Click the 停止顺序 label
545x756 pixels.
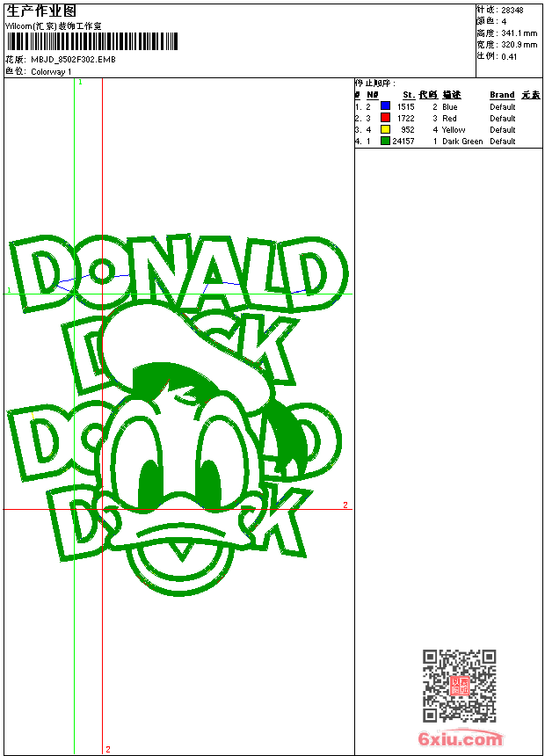click(x=374, y=83)
